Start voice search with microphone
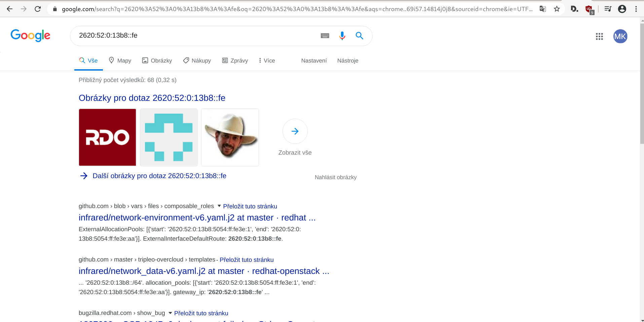This screenshot has height=322, width=644. 342,36
